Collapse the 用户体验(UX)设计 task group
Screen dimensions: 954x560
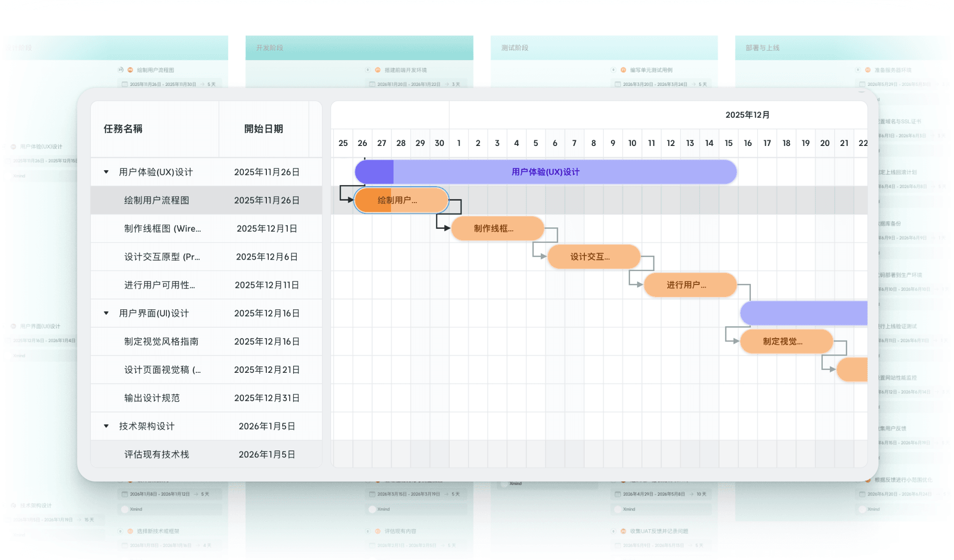pyautogui.click(x=106, y=172)
